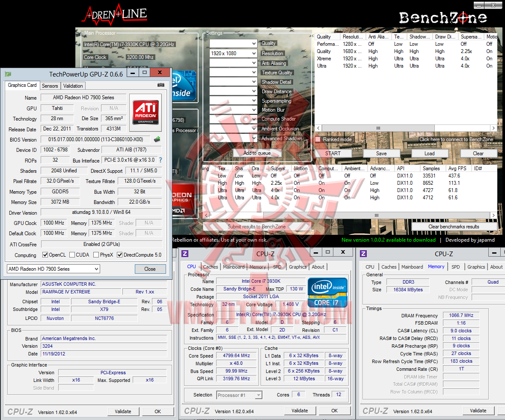Viewport: 505px width, 420px height.
Task: Open the Supersampling dropdown
Action: click(233, 101)
